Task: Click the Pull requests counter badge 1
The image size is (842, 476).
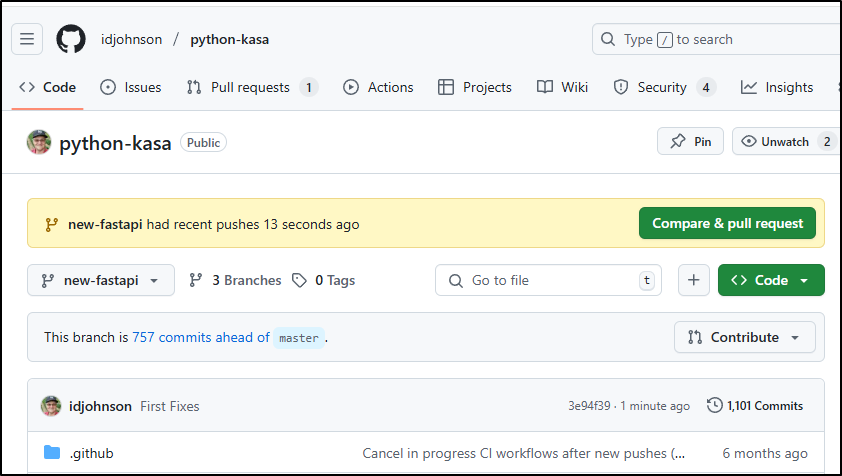Action: (x=309, y=88)
